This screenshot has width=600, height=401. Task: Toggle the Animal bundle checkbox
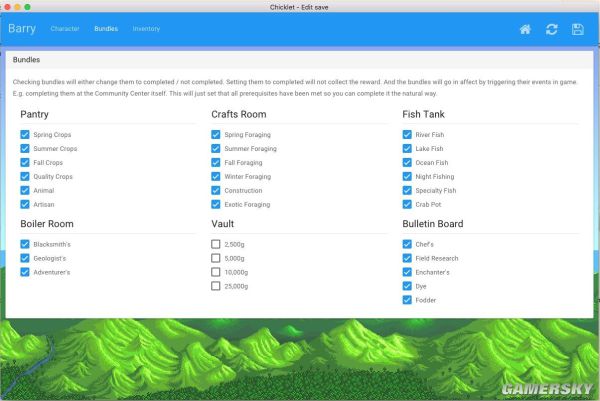click(25, 190)
